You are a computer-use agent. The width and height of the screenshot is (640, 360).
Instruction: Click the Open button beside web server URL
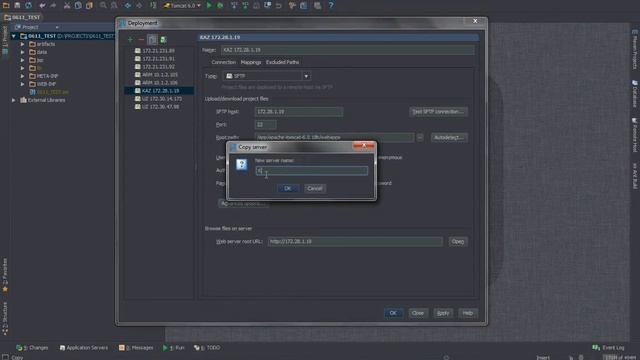coord(458,242)
